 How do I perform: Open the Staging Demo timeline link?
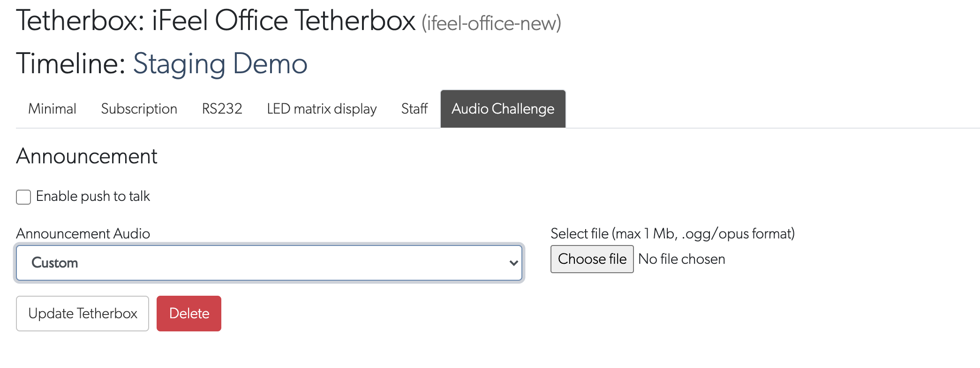tap(220, 62)
